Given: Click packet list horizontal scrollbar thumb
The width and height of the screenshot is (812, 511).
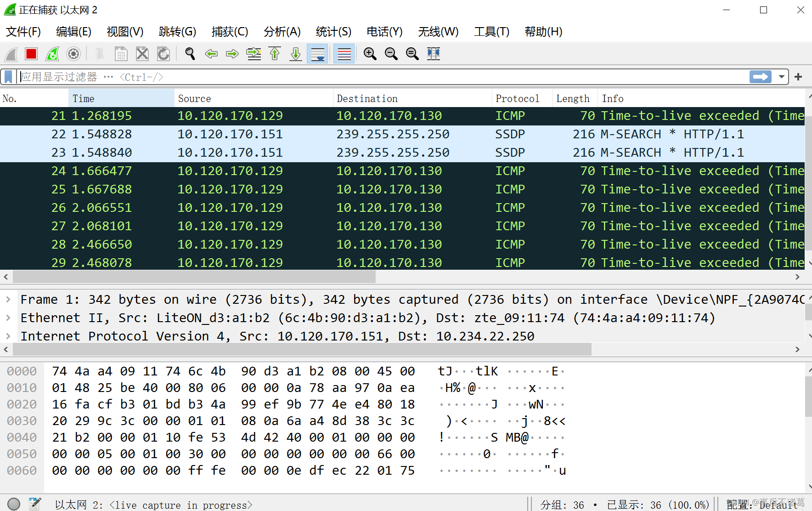Looking at the screenshot, I should [x=194, y=277].
